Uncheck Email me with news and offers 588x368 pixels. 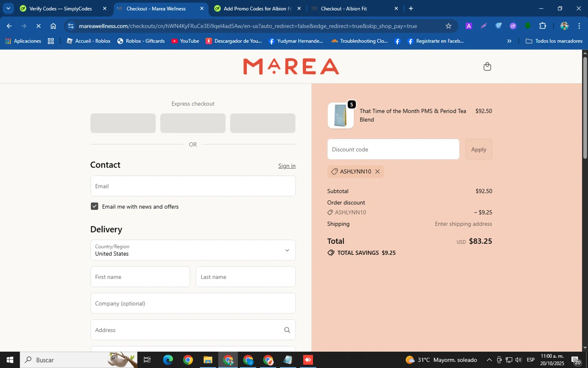tap(94, 206)
